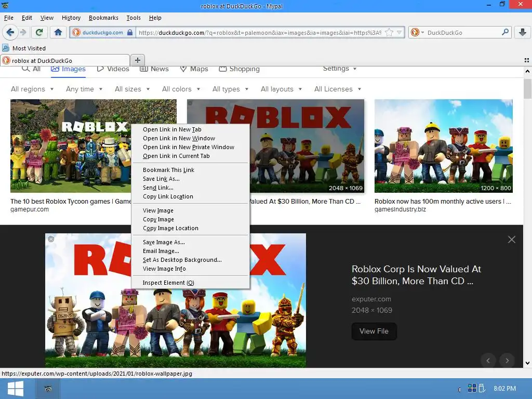
Task: Click the small circle icon on enlarged image
Action: coord(51,239)
